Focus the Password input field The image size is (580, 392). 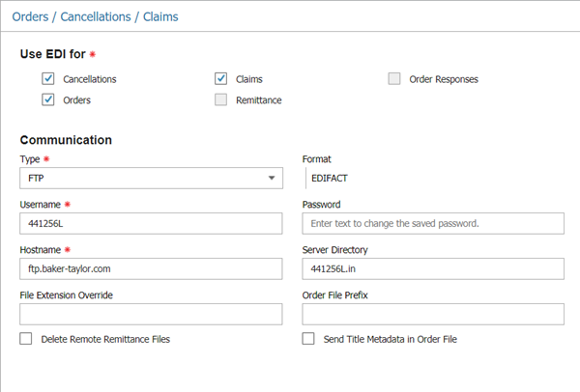[433, 224]
